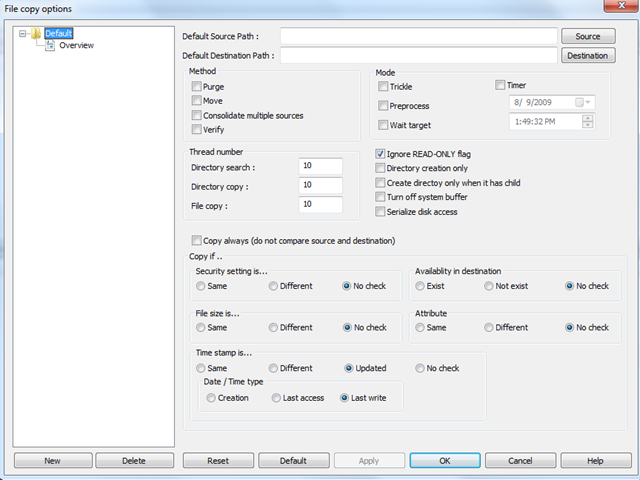Select Same for Security setting
Image resolution: width=640 pixels, height=480 pixels.
202,286
